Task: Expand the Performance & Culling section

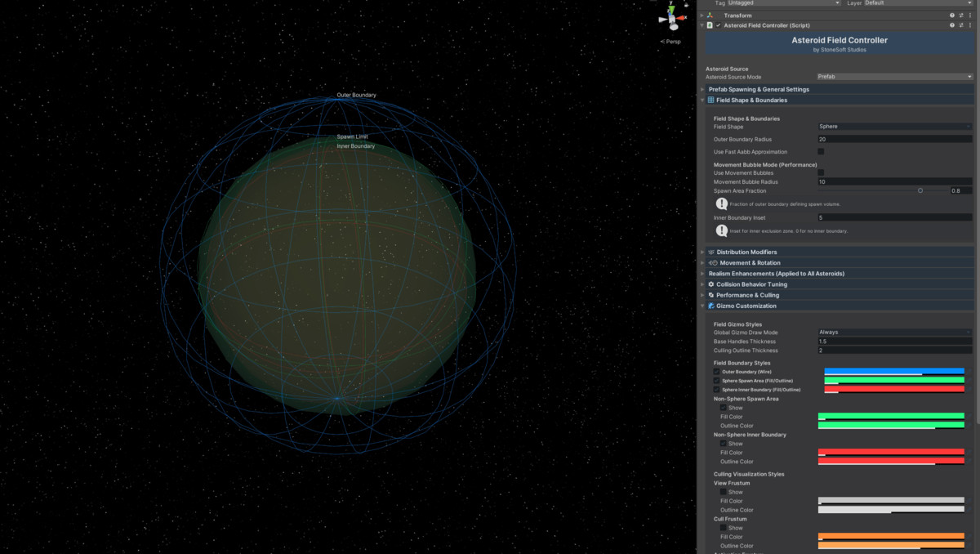Action: tap(702, 295)
